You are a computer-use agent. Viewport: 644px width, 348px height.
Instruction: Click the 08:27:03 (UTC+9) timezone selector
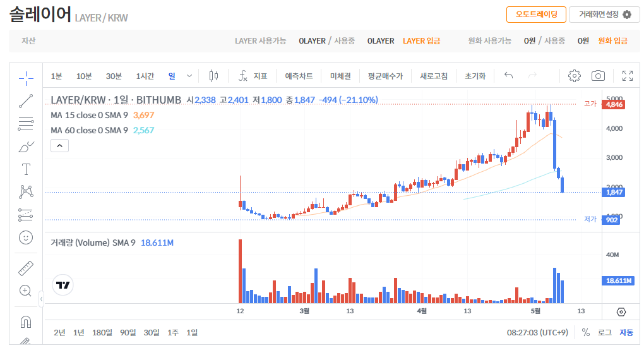point(538,332)
